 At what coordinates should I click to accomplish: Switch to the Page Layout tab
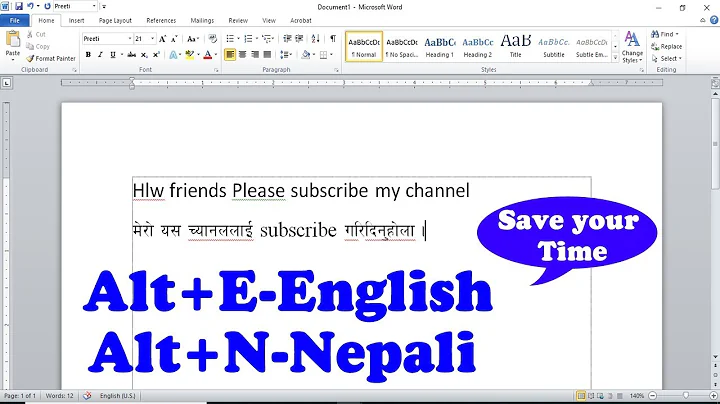[115, 20]
